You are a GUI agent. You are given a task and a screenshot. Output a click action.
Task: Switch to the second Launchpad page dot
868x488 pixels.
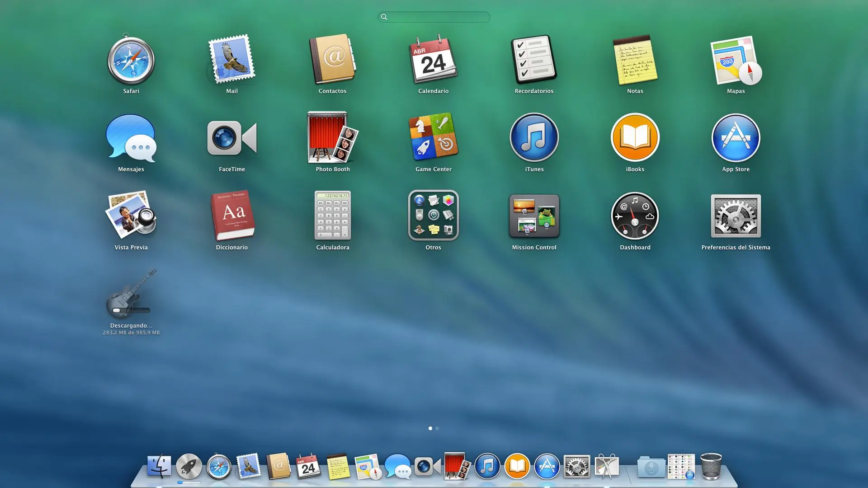point(437,428)
